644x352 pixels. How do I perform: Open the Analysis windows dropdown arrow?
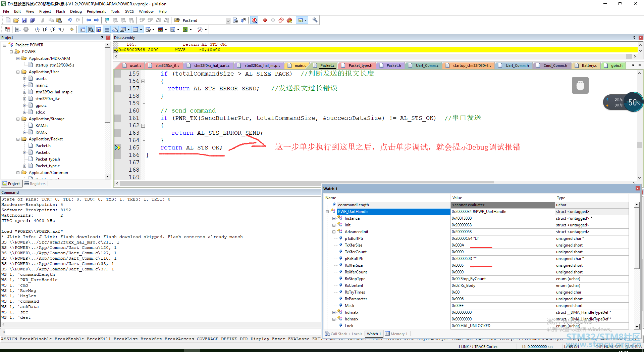[x=166, y=30]
